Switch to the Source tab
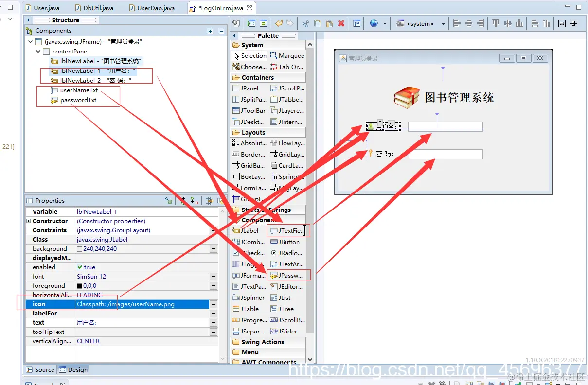Image resolution: width=588 pixels, height=385 pixels. point(40,369)
